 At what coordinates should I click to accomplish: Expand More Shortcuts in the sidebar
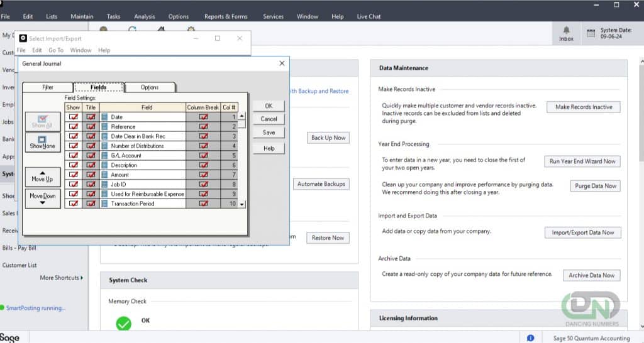click(61, 278)
